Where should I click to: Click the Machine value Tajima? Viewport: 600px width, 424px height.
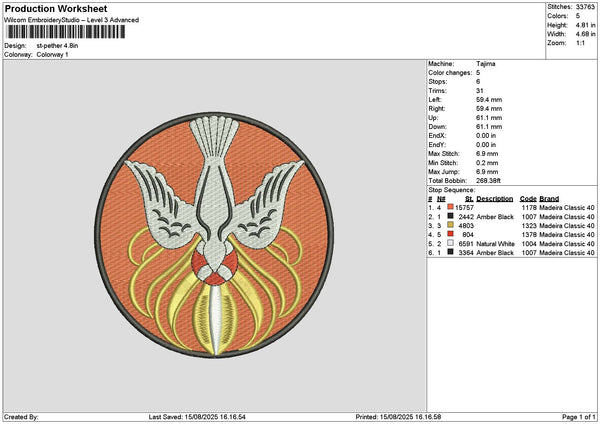click(x=485, y=63)
